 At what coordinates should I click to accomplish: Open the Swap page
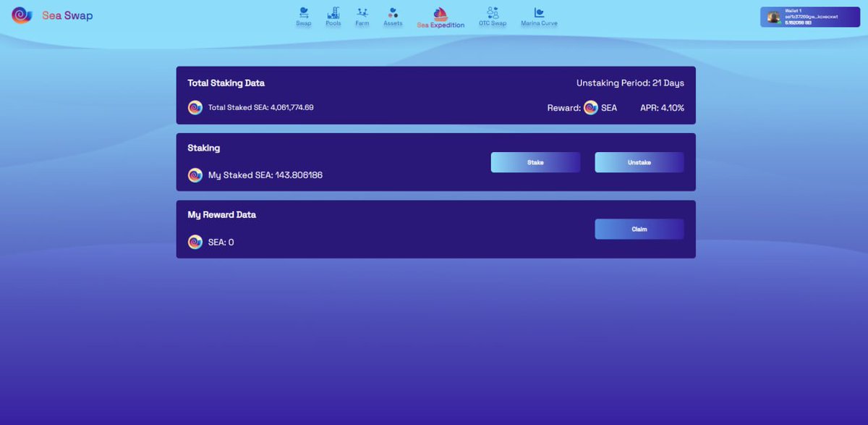[x=303, y=17]
